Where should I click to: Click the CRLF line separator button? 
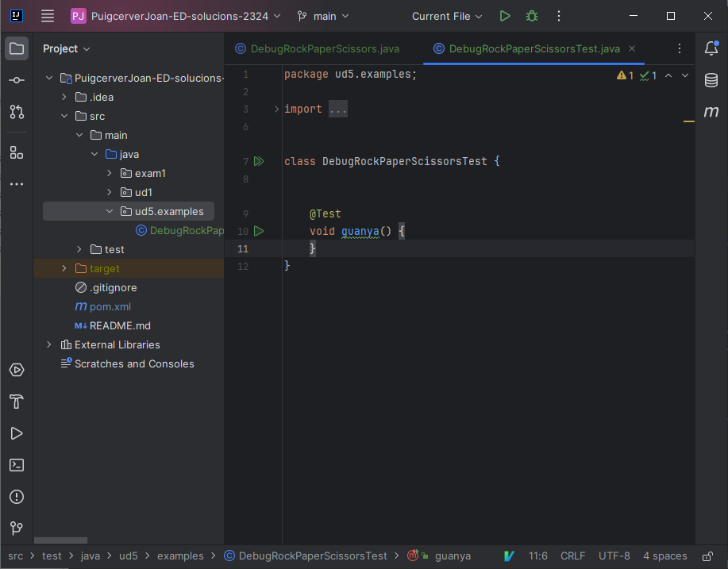pos(573,556)
